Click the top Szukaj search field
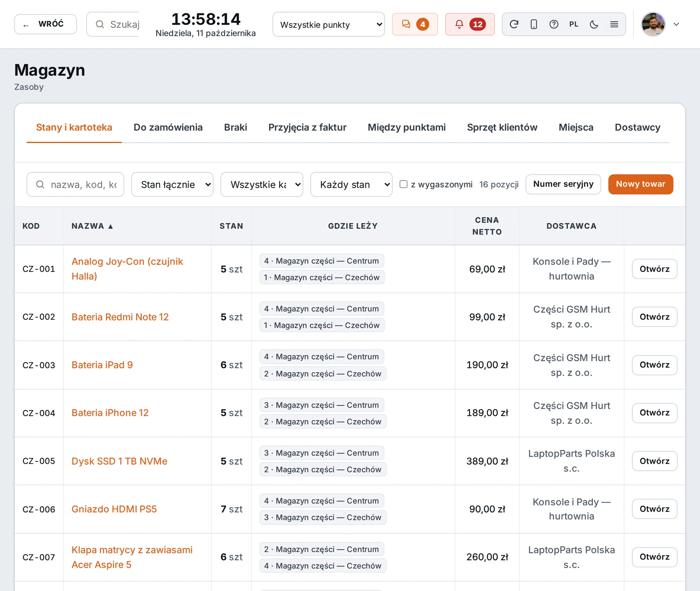The image size is (700, 591). [113, 24]
